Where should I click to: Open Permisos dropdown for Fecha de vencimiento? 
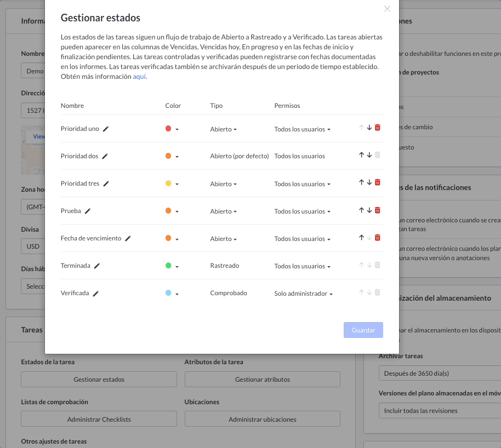[302, 239]
